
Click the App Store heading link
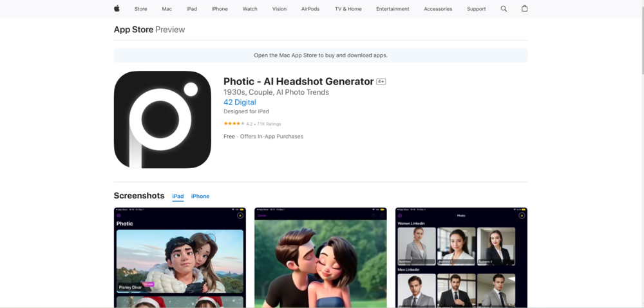click(133, 30)
